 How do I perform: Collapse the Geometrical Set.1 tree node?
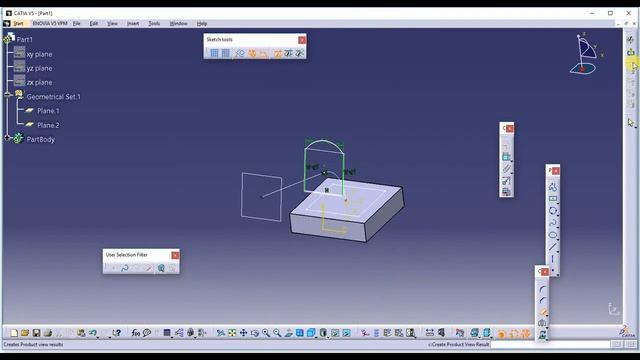8,95
